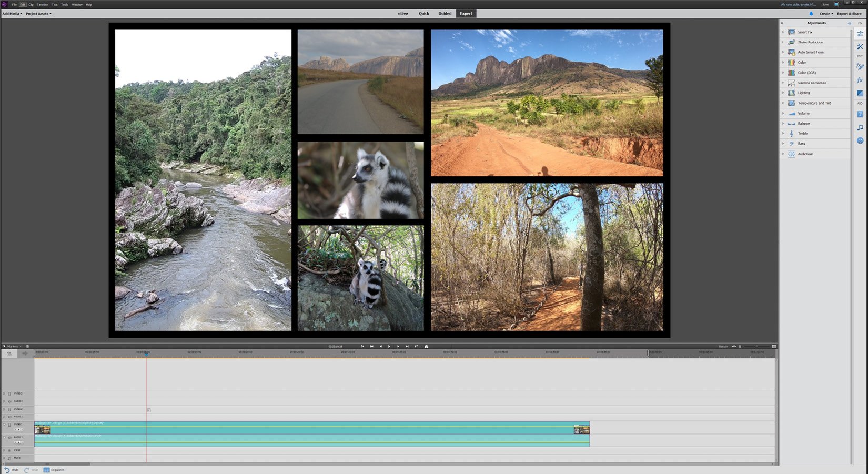Image resolution: width=868 pixels, height=474 pixels.
Task: Go to previous edit point
Action: (371, 346)
